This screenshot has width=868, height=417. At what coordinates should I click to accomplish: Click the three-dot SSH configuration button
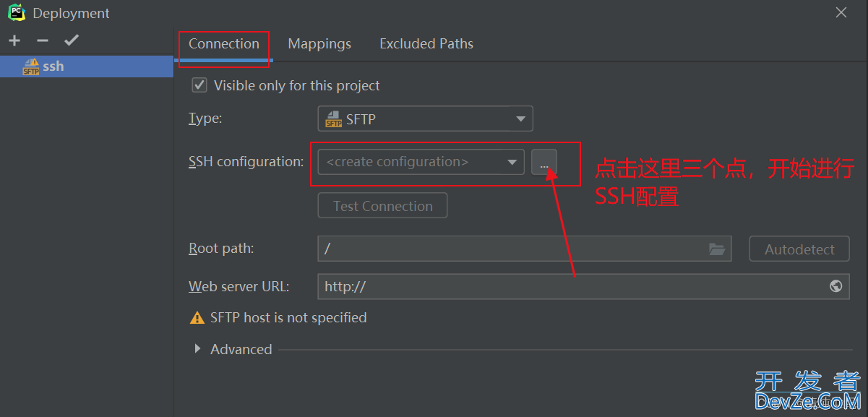click(x=544, y=162)
